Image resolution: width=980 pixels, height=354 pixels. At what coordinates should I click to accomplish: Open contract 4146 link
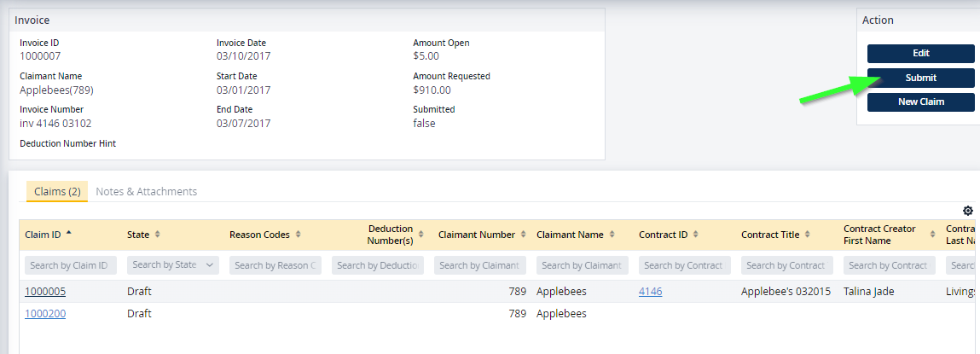coord(650,292)
